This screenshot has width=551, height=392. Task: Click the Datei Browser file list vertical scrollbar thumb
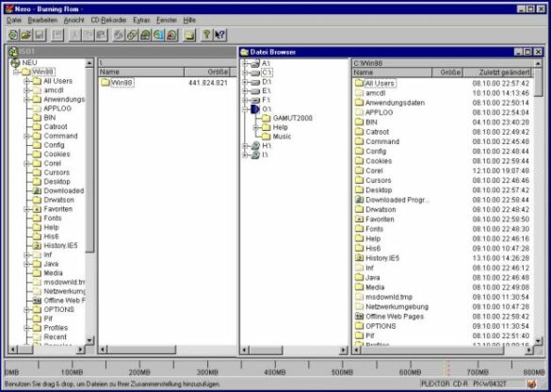tap(539, 82)
